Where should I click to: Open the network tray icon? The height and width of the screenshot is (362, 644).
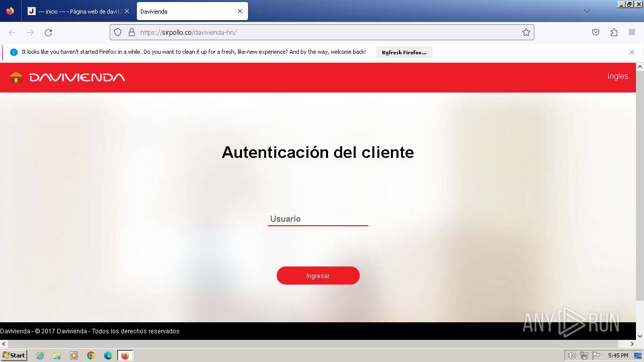point(584,355)
